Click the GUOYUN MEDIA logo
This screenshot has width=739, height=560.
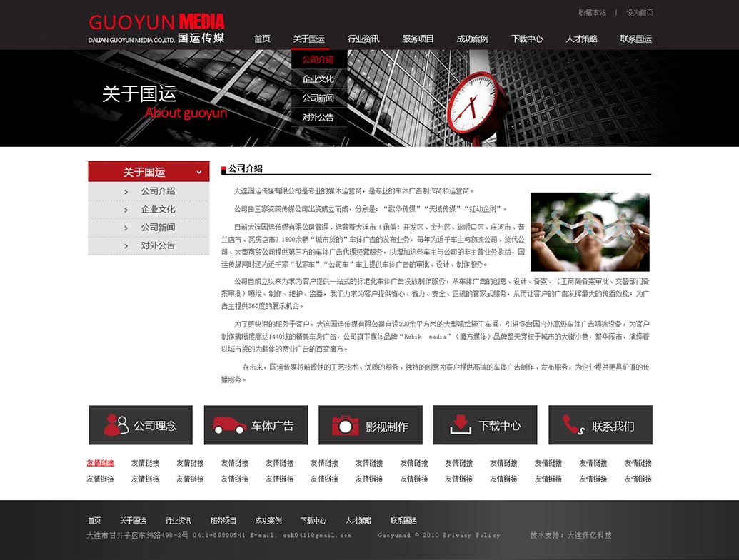[156, 29]
